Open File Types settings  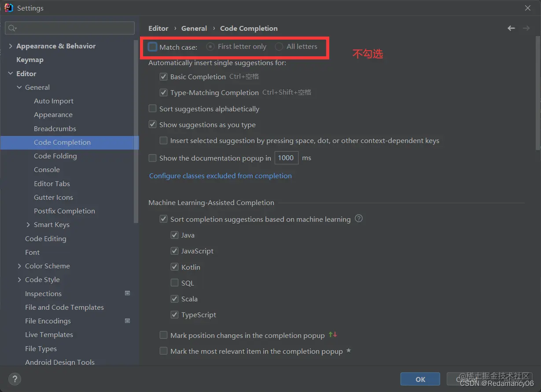pyautogui.click(x=41, y=348)
